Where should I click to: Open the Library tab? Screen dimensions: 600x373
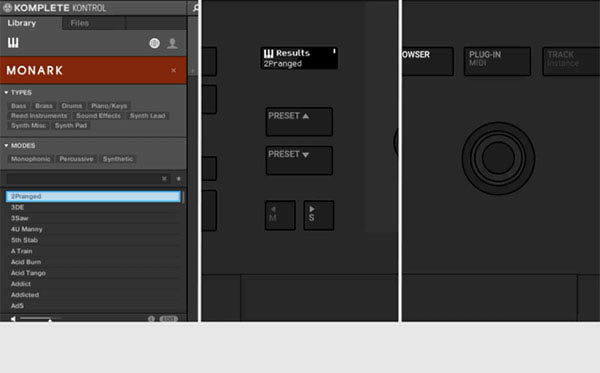point(22,23)
